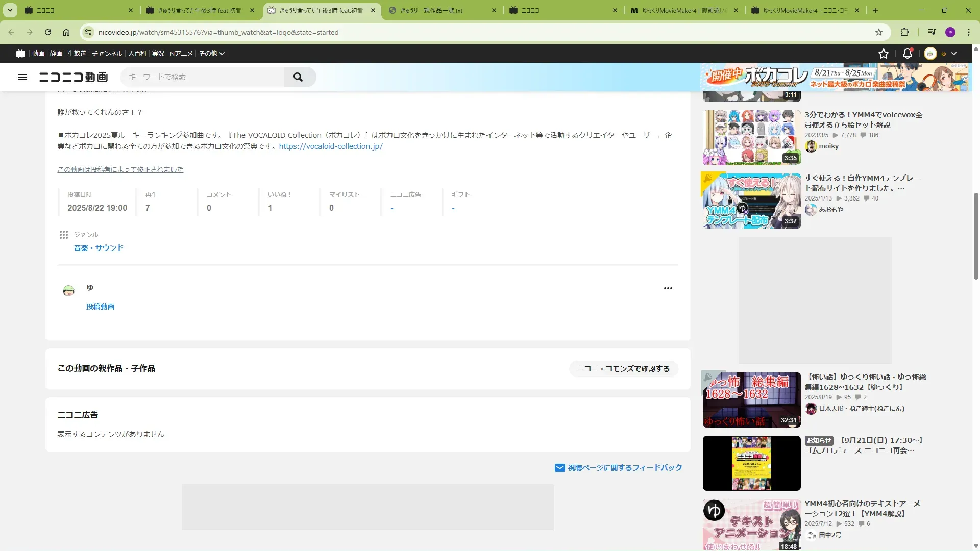Open the YMM4 voicevox 立ち絵 video thumbnail
Screen dimensions: 980x551
click(x=751, y=138)
